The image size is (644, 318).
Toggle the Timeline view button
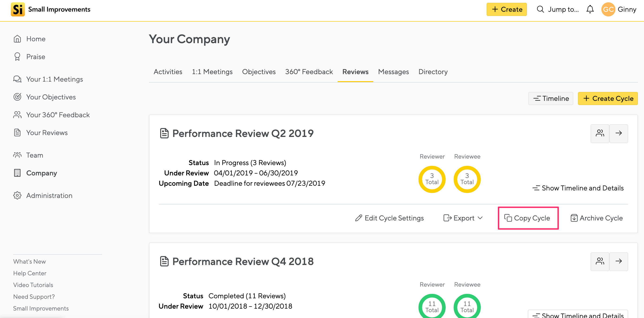(551, 98)
